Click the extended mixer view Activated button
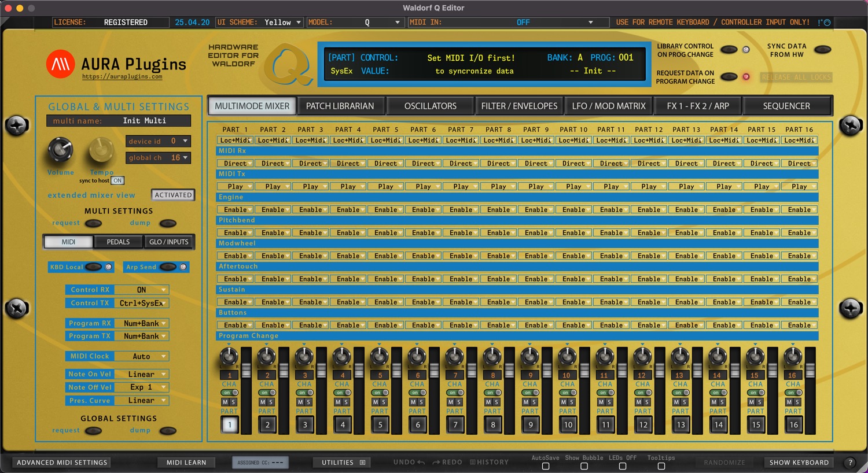This screenshot has height=473, width=868. (x=173, y=195)
